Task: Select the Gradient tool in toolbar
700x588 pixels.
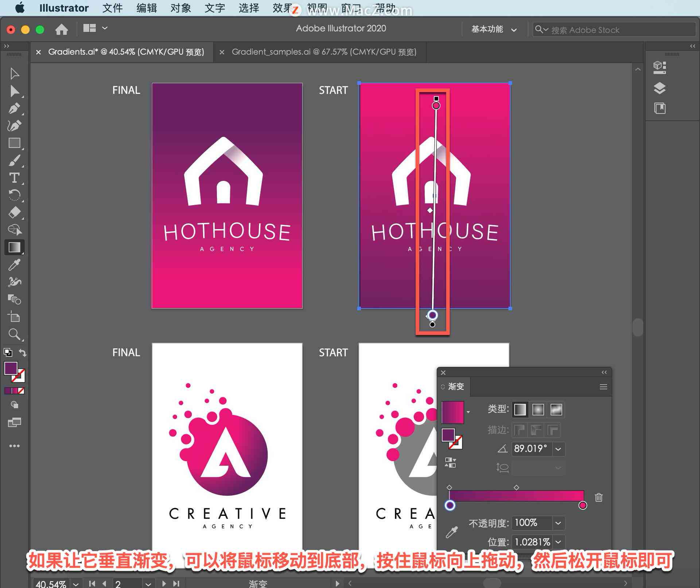Action: point(14,247)
